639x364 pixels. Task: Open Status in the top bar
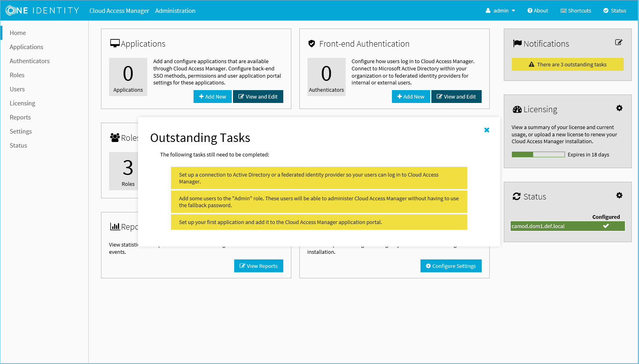[x=614, y=11]
